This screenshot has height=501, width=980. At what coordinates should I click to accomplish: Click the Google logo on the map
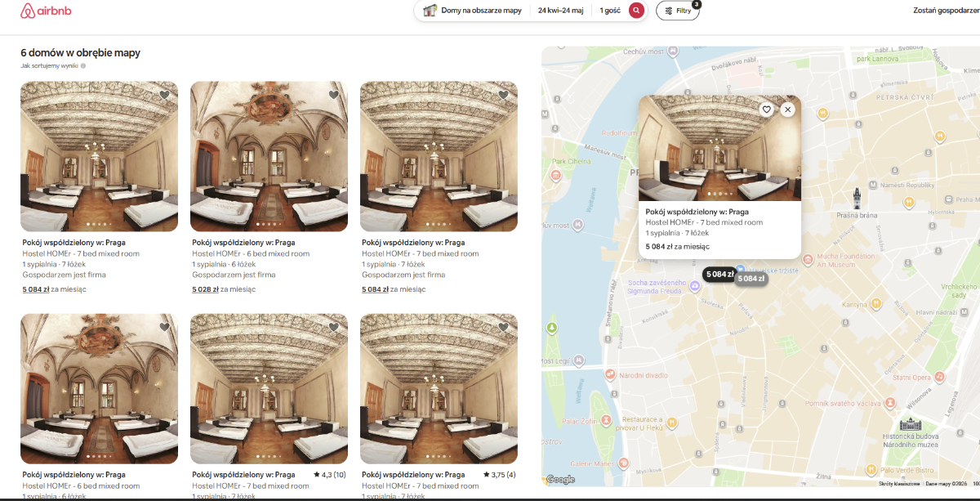(560, 480)
